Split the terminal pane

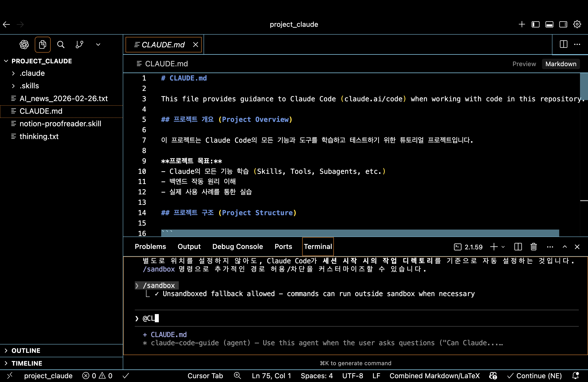[x=518, y=247]
